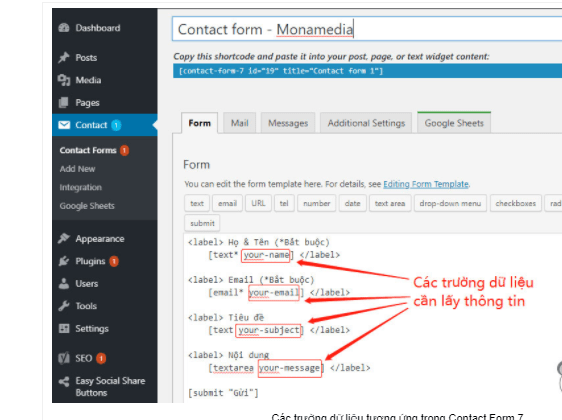This screenshot has height=420, width=562.
Task: Click the Settings sliders icon
Action: [x=64, y=328]
